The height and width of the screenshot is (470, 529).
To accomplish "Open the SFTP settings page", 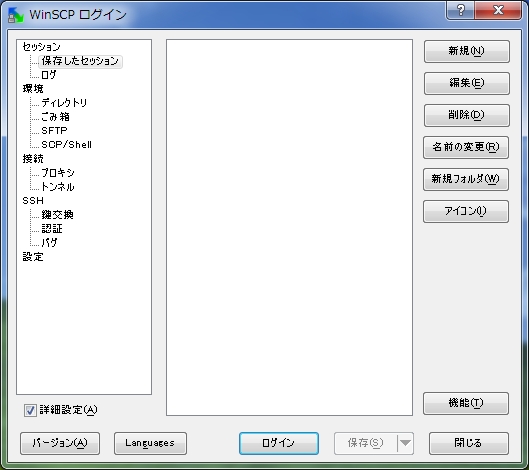I will pos(54,131).
